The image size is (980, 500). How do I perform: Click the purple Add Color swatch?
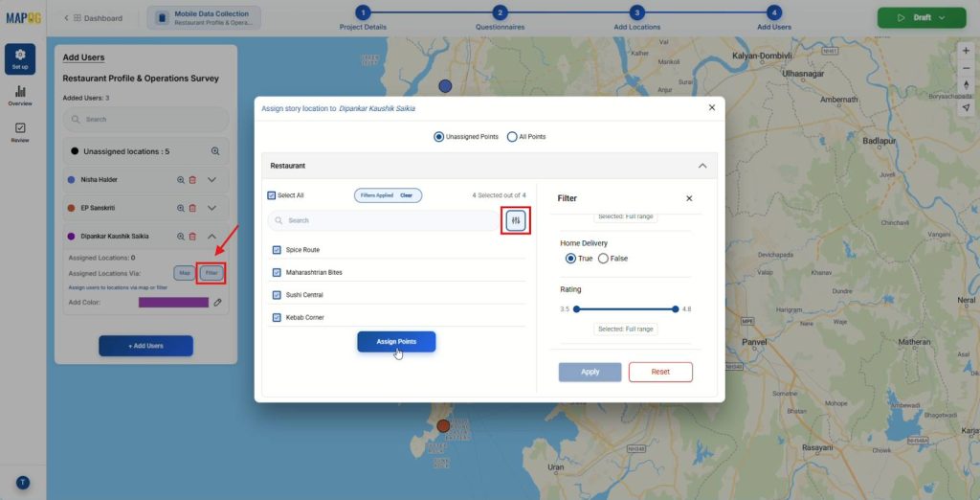(173, 303)
